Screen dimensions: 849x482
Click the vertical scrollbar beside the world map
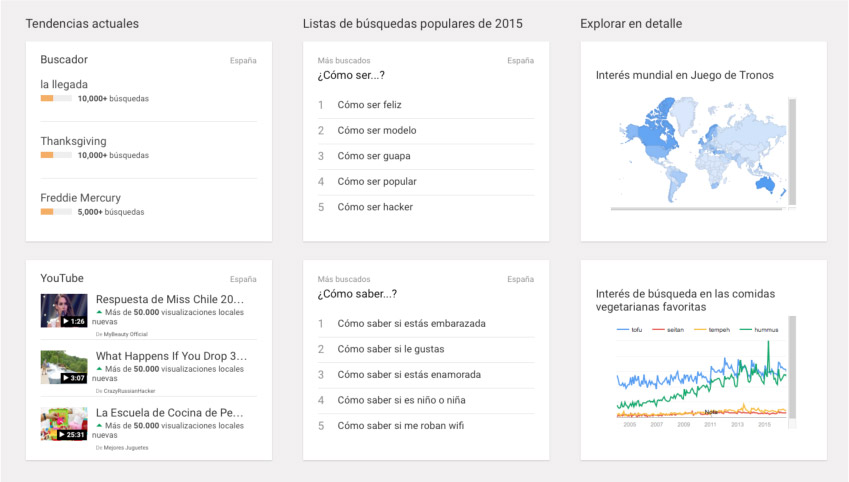tap(792, 152)
